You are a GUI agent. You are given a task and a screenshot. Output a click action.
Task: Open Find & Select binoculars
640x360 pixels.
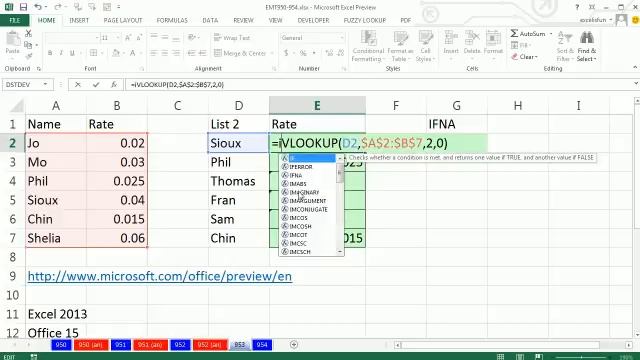587,47
